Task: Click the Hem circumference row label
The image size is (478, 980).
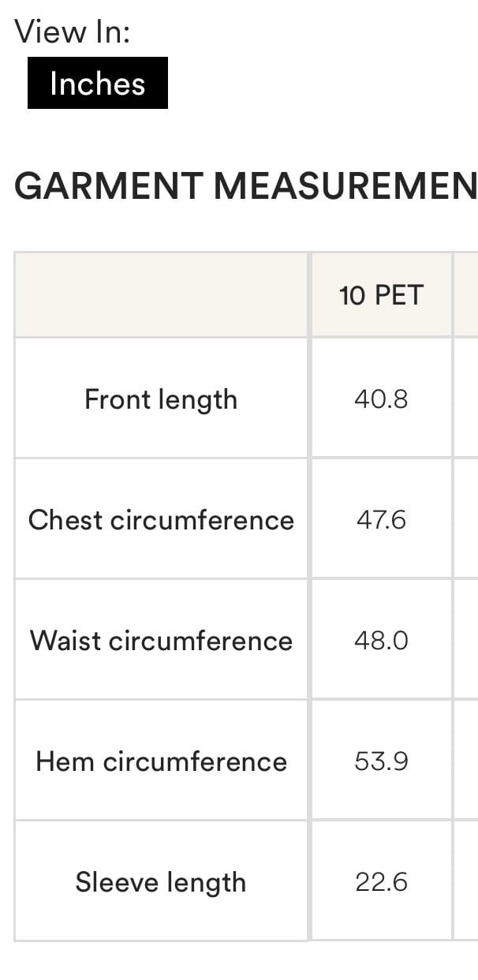Action: pos(161,761)
